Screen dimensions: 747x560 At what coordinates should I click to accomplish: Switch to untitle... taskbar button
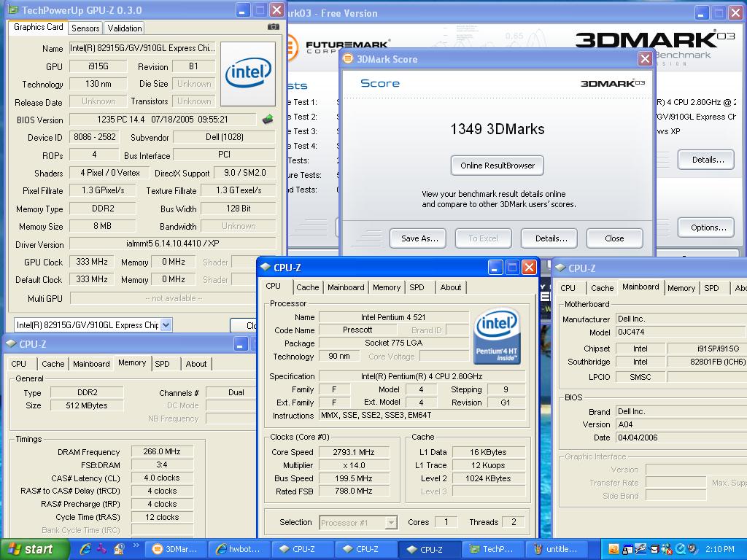point(556,549)
